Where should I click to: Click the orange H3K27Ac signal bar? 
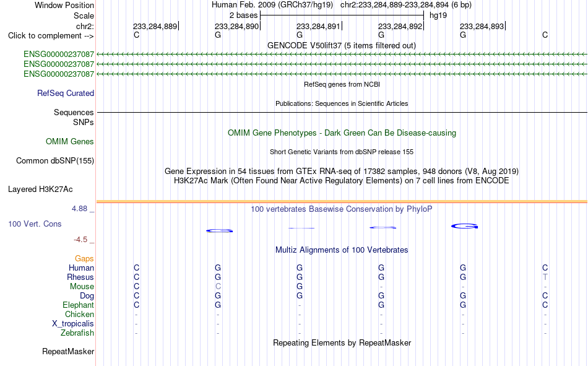[x=342, y=202]
